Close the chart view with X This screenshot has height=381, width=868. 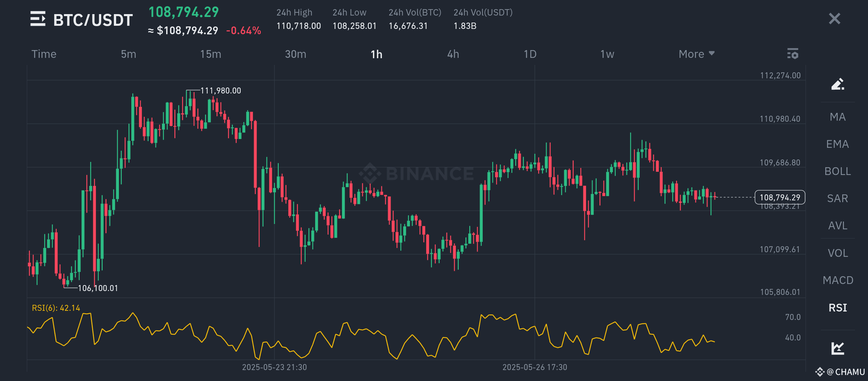(834, 18)
